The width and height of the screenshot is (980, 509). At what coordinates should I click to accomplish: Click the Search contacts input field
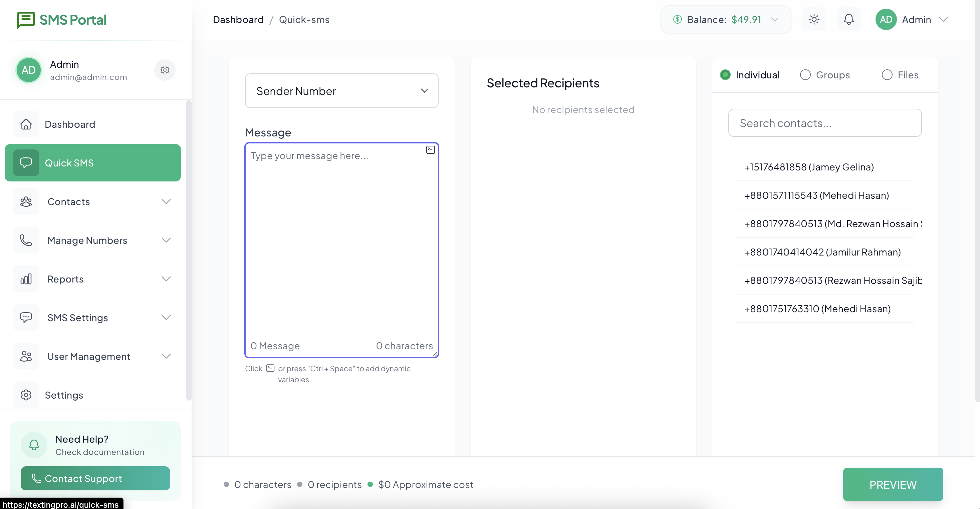824,123
